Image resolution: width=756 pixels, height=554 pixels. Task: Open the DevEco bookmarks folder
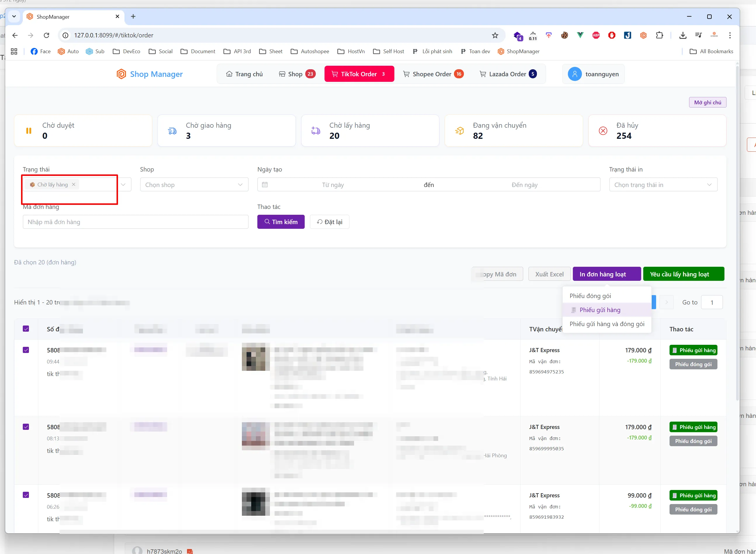tap(126, 51)
